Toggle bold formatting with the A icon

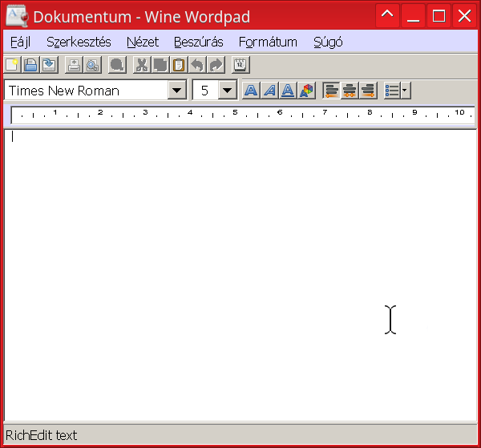251,91
